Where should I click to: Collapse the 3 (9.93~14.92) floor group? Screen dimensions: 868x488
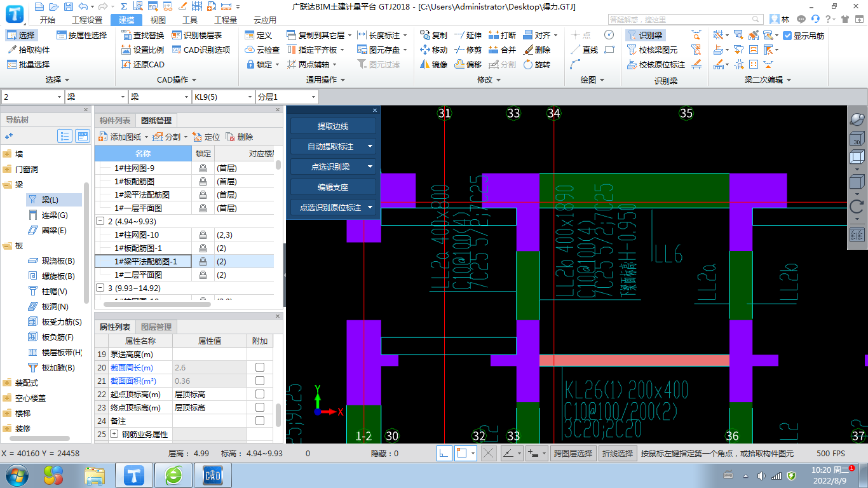(100, 288)
